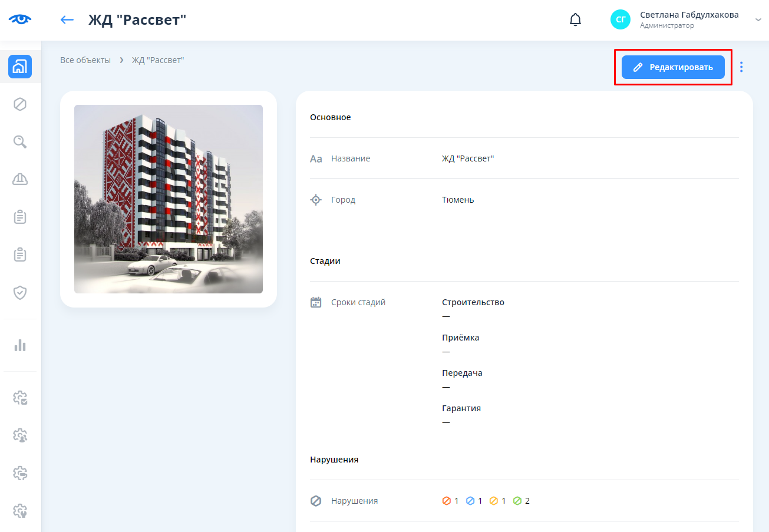The width and height of the screenshot is (769, 532).
Task: Open the objects building icon in sidebar
Action: (x=20, y=67)
